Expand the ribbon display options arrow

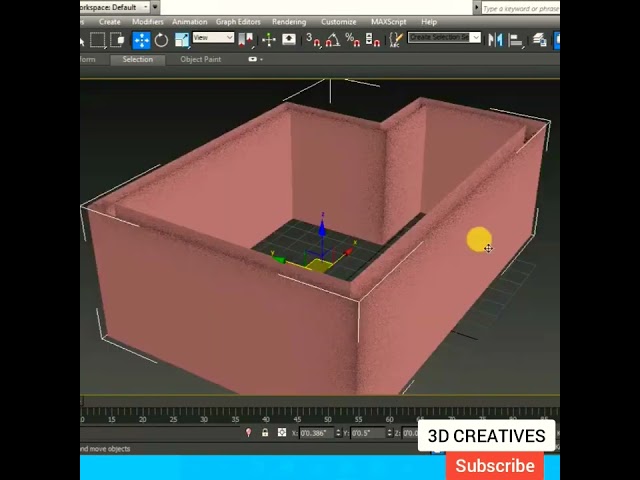pyautogui.click(x=261, y=60)
